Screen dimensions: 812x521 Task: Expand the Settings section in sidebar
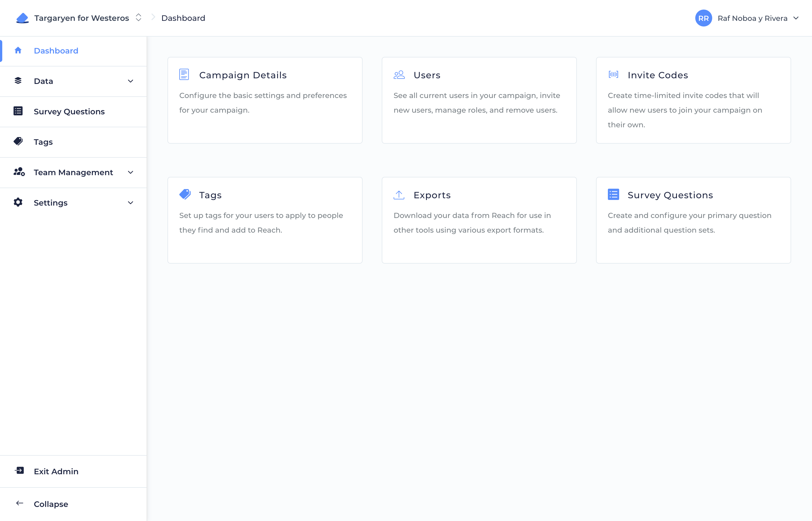[130, 203]
